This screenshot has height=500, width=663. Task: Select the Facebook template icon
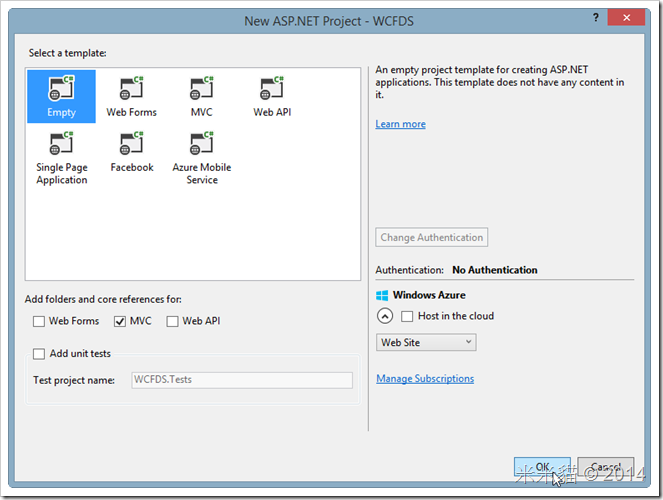pos(132,152)
